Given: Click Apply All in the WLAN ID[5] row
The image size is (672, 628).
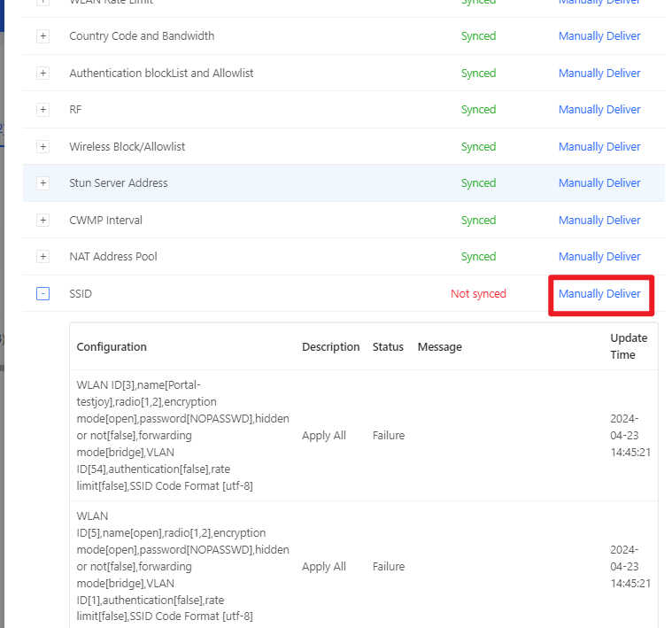Looking at the screenshot, I should pos(323,567).
